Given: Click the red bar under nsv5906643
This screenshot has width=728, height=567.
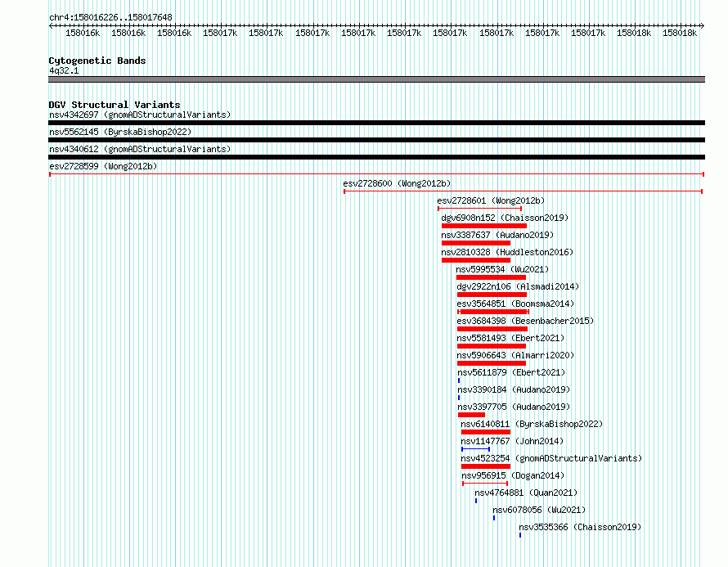Looking at the screenshot, I should (x=492, y=363).
